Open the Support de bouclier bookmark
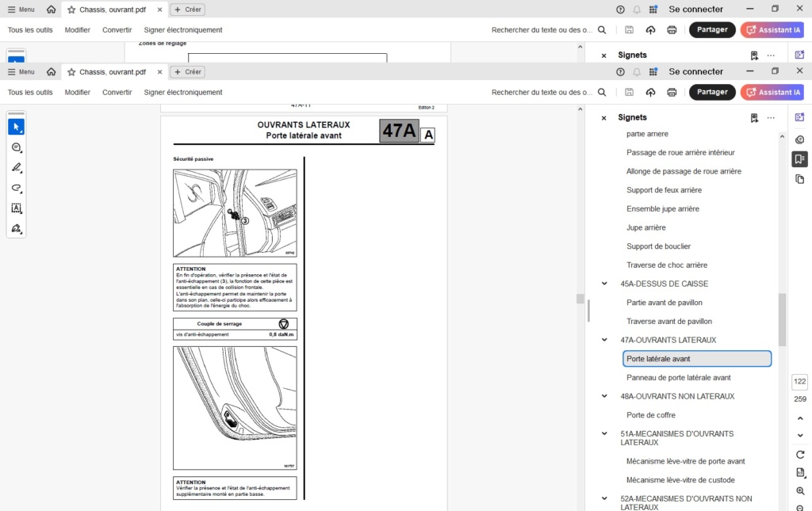 pyautogui.click(x=659, y=246)
